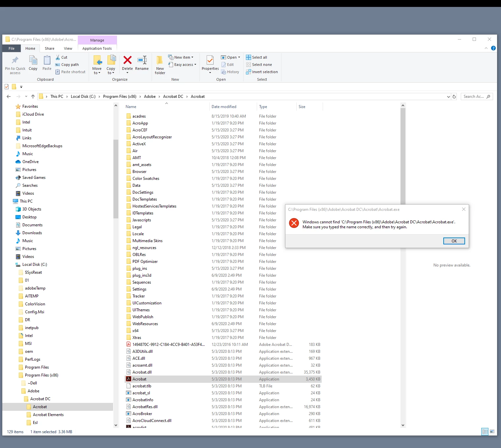Expand address bar history dropdown
Screen dimensions: 501x448
[448, 97]
